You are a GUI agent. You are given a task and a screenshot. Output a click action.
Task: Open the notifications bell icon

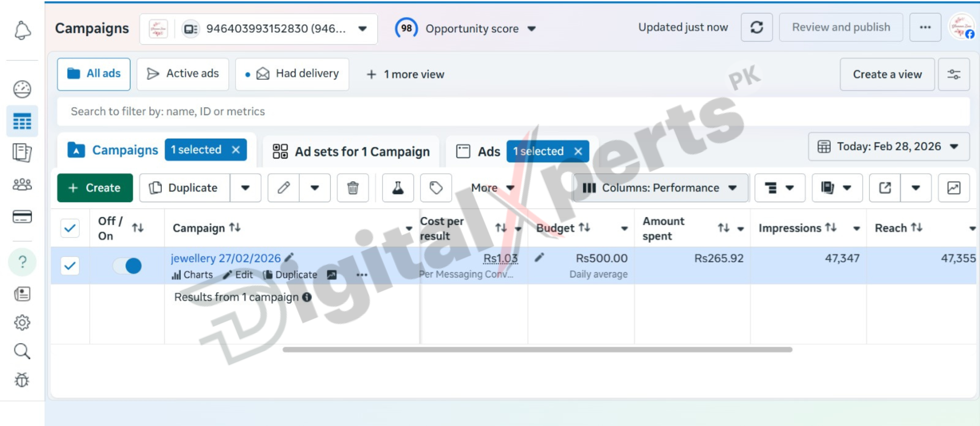(x=22, y=30)
